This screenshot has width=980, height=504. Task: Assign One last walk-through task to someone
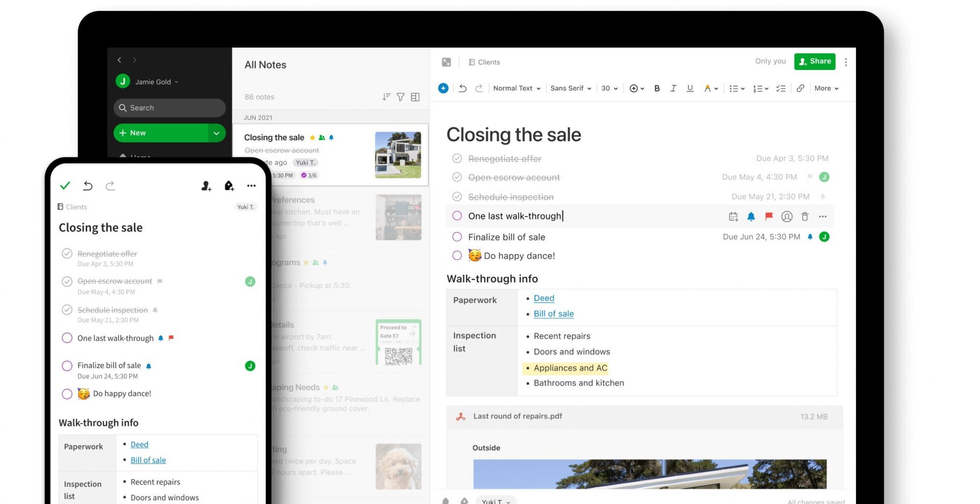(787, 217)
